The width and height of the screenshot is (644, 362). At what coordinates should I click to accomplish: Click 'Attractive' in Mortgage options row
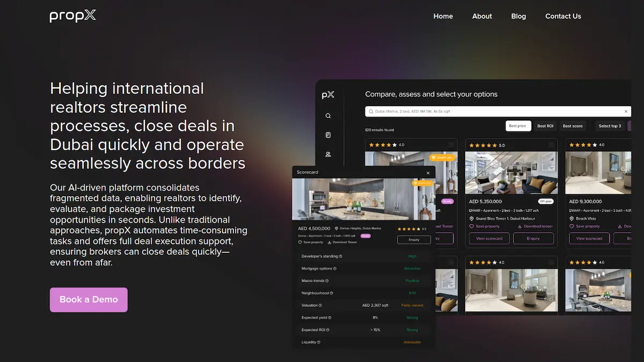pyautogui.click(x=412, y=268)
